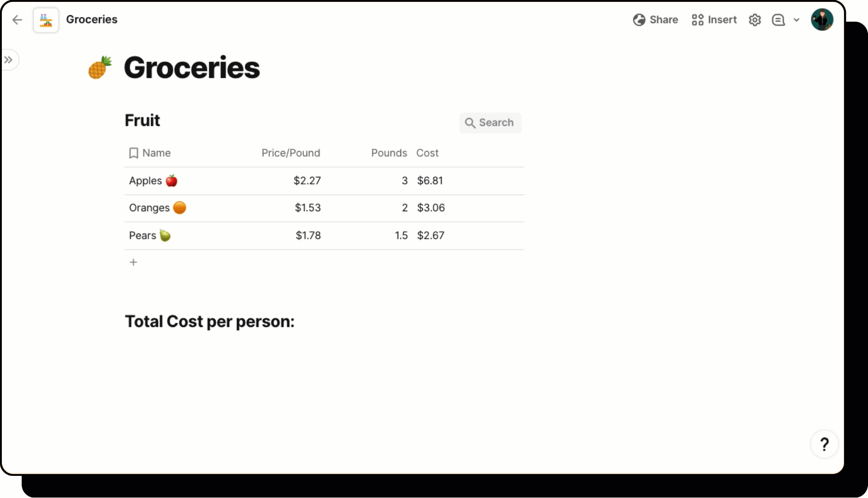Open document settings with the gear icon
Screen dimensions: 868x498
755,20
